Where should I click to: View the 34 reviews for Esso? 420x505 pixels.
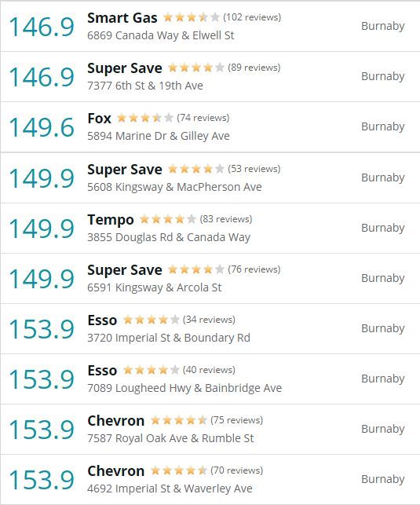tap(209, 320)
